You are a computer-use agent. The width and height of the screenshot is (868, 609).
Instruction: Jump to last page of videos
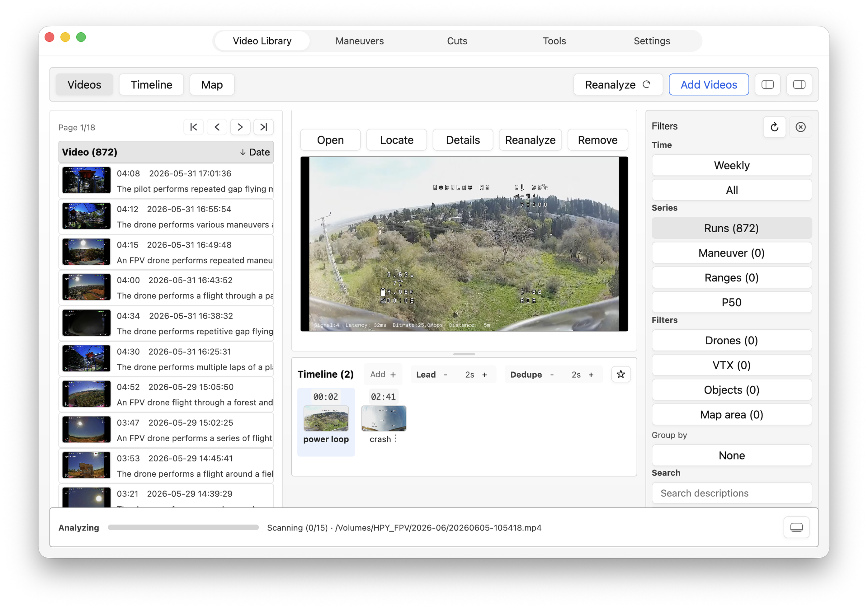coord(263,127)
